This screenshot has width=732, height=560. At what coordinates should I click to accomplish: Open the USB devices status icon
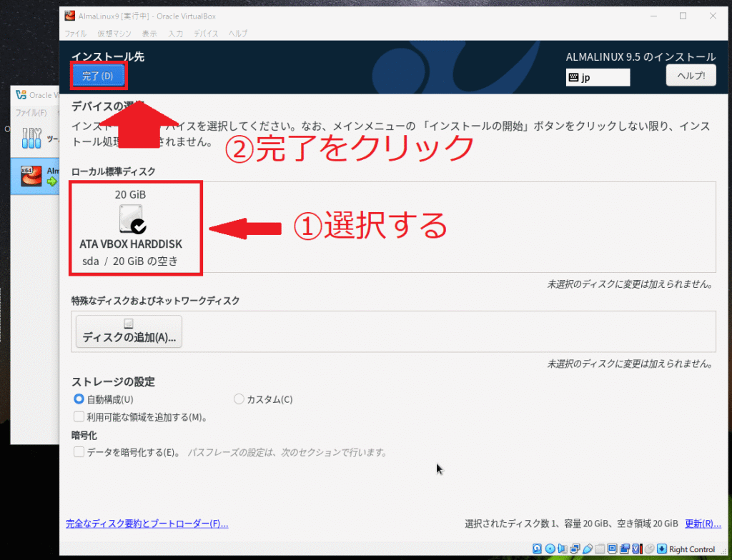pos(588,549)
